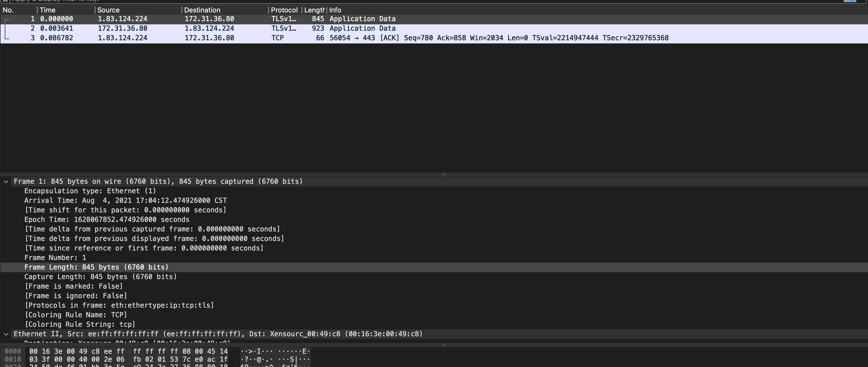Screen dimensions: 868x367
Task: Sort by the Protocol column header
Action: 284,10
